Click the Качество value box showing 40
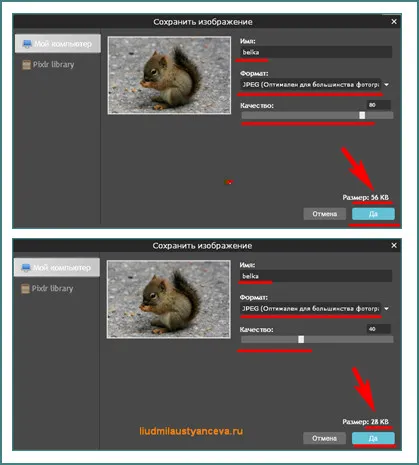The image size is (419, 465). point(379,329)
